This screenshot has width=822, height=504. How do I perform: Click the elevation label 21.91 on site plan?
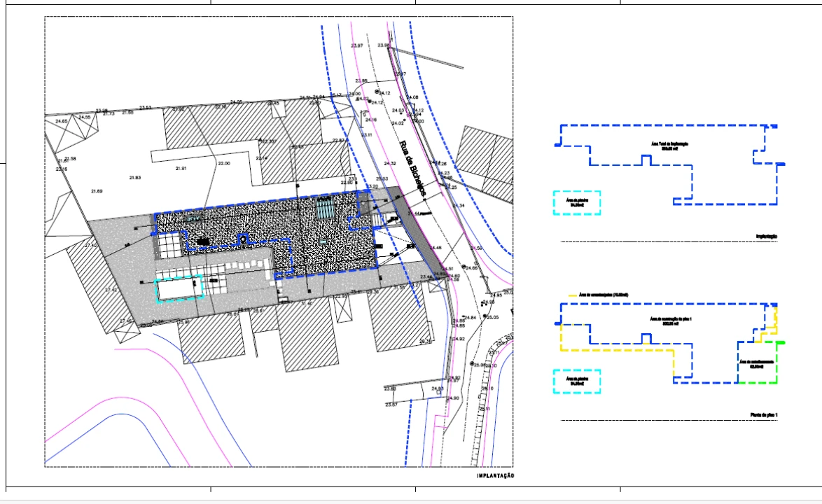click(181, 169)
